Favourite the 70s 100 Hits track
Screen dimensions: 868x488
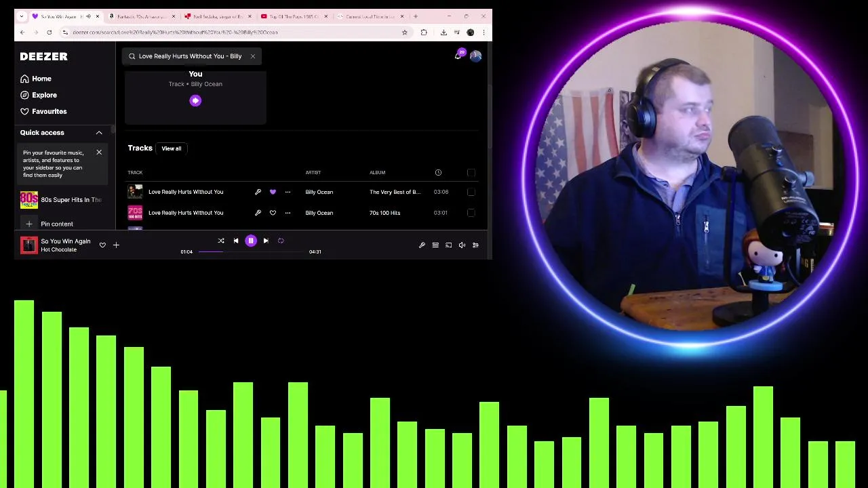(273, 213)
